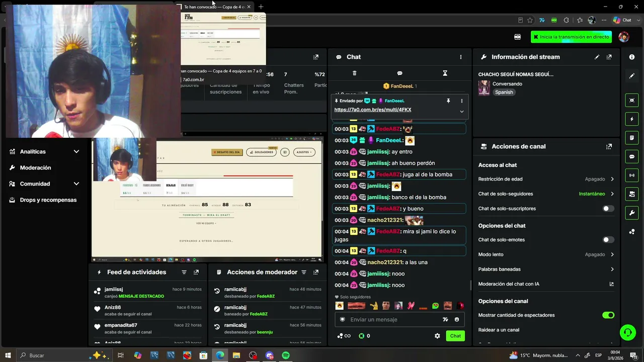Expand the pinned message chevron
This screenshot has height=362, width=644.
(x=461, y=112)
